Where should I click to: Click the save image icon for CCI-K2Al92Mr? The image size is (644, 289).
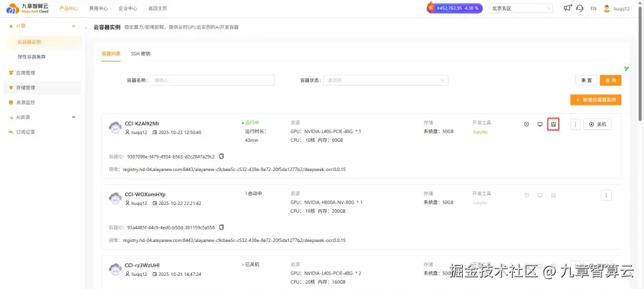point(553,125)
